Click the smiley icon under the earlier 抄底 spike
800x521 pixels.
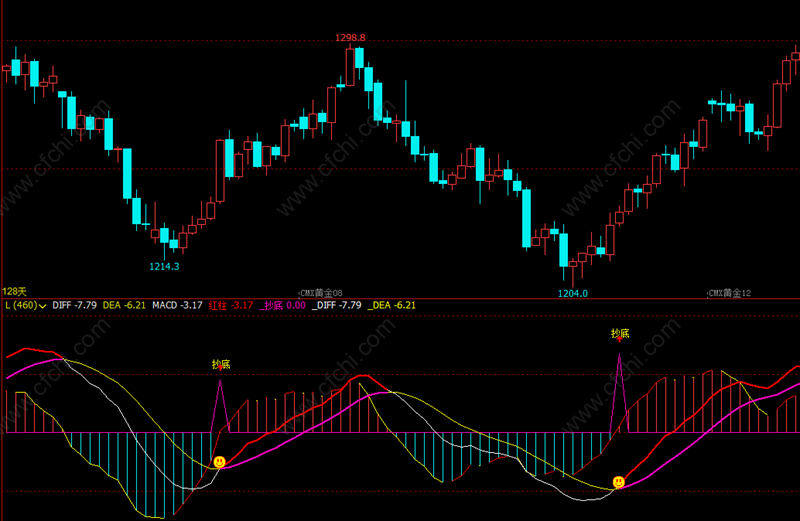tap(219, 462)
